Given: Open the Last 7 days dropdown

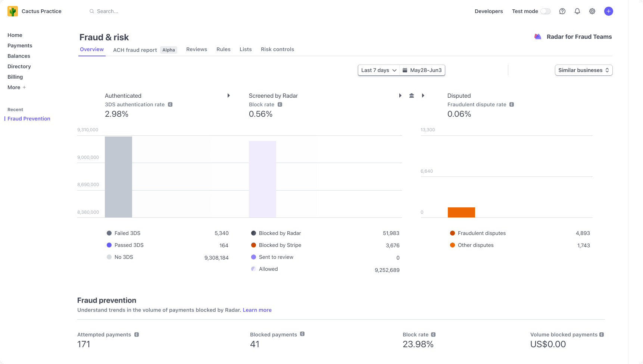Looking at the screenshot, I should 378,70.
